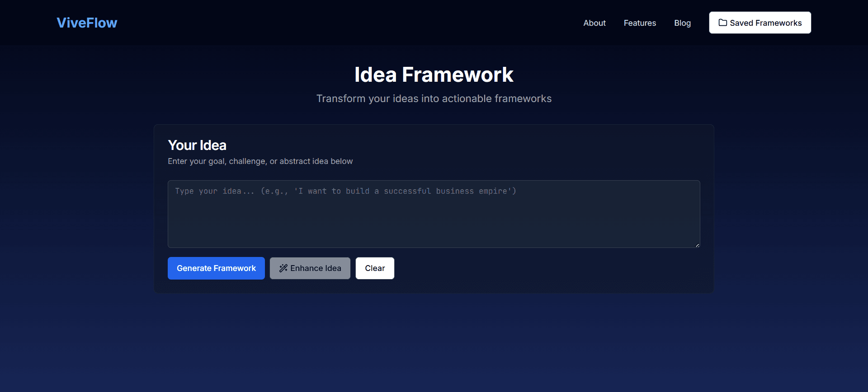Image resolution: width=868 pixels, height=392 pixels.
Task: Click the Generate Framework button
Action: pos(216,268)
